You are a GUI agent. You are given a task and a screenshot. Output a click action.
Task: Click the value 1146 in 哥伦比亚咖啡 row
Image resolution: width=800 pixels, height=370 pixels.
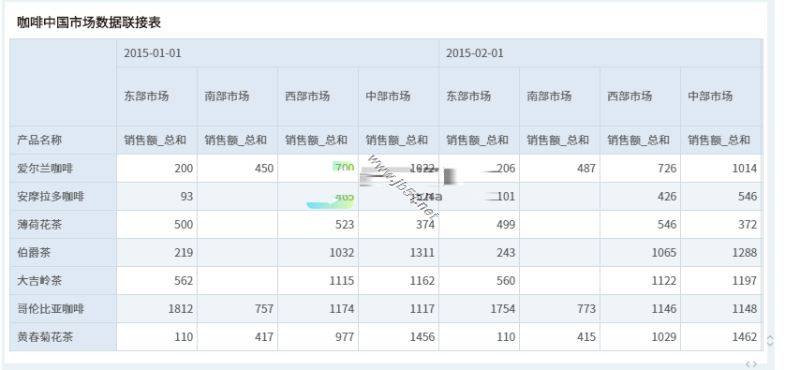[x=664, y=309]
